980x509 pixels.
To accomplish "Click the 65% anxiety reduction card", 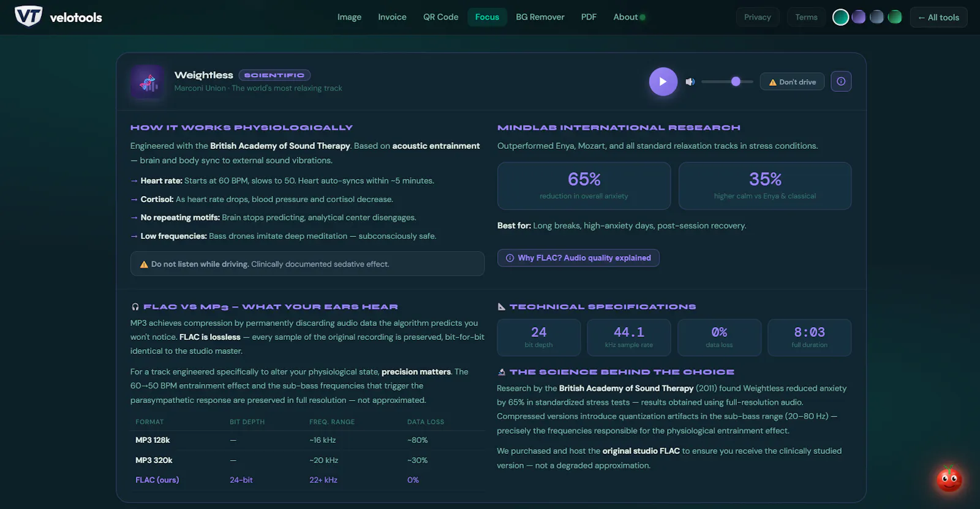I will tap(584, 186).
